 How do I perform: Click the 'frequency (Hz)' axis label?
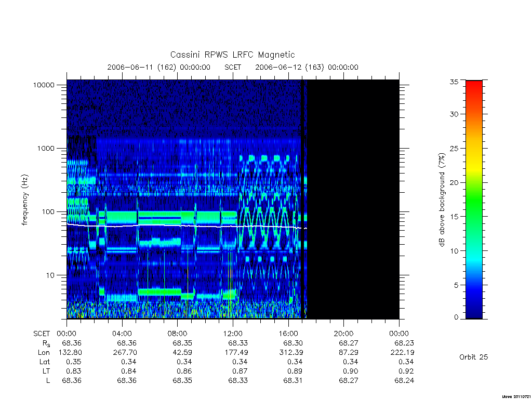pos(25,200)
